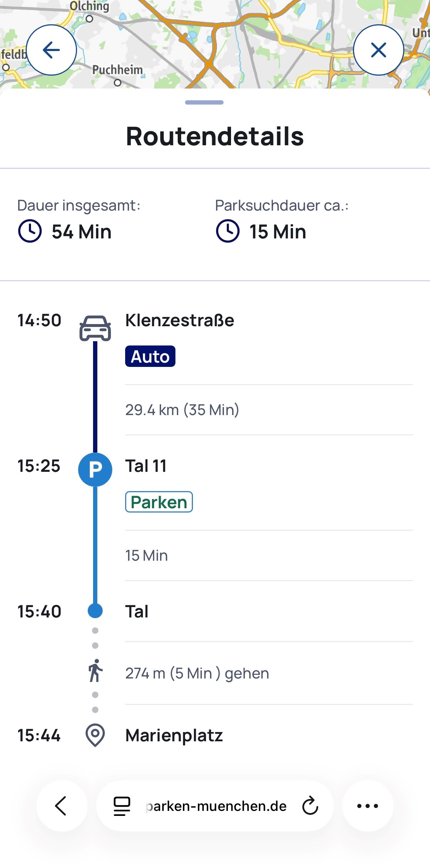Tap the Tal 11 parking stop
430x868 pixels.
pyautogui.click(x=146, y=466)
